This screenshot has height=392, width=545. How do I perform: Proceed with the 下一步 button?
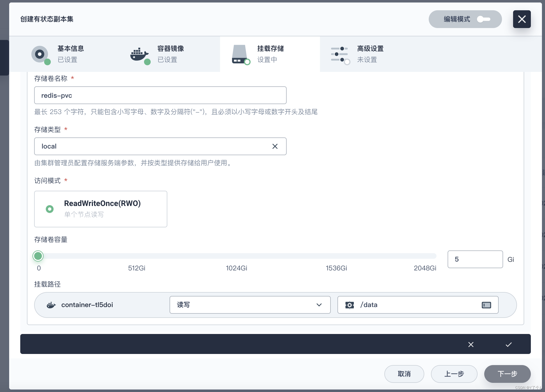click(x=507, y=374)
